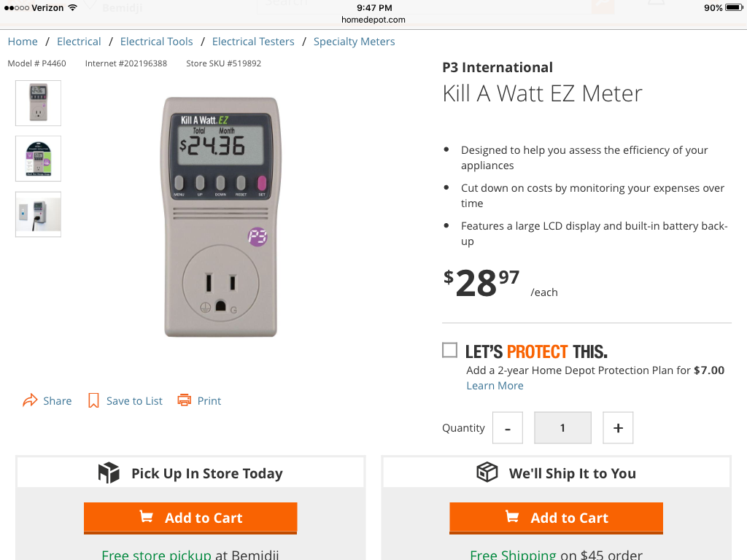Increase quantity with plus button

pyautogui.click(x=618, y=428)
